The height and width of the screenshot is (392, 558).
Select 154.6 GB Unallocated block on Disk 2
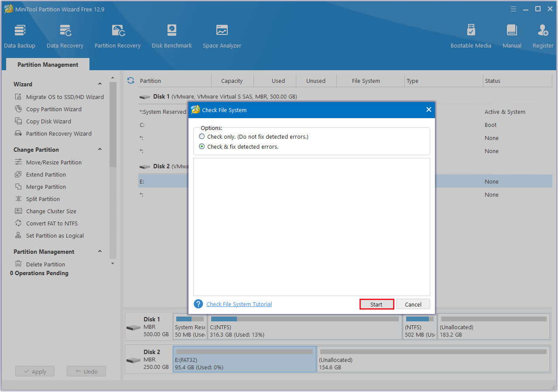(433, 359)
